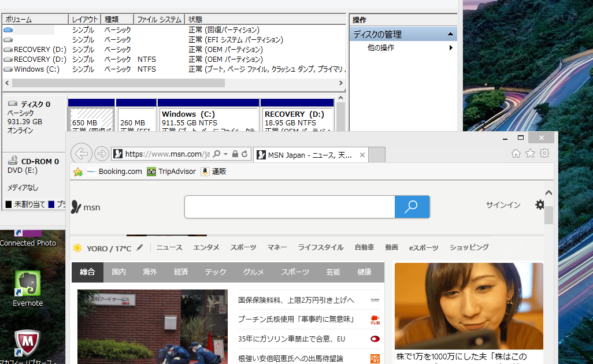The image size is (593, 364).
Task: Open the マネー navigation item
Action: pyautogui.click(x=277, y=247)
